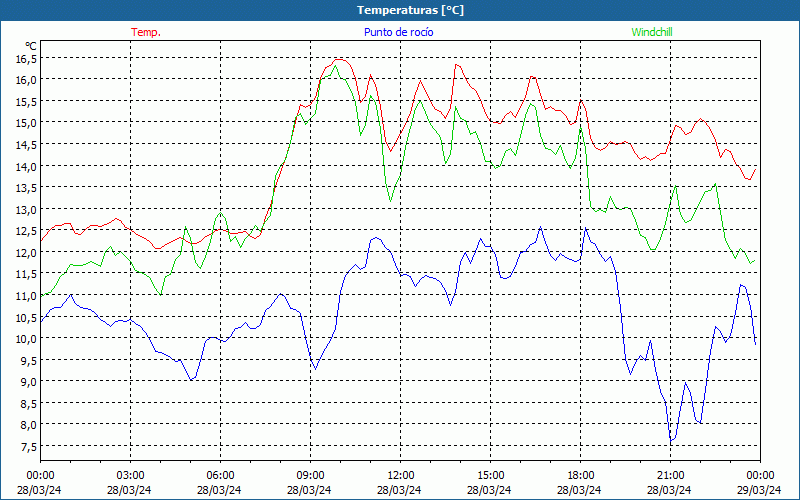The height and width of the screenshot is (500, 800).
Task: Click the 18:00 time axis marker
Action: (580, 475)
